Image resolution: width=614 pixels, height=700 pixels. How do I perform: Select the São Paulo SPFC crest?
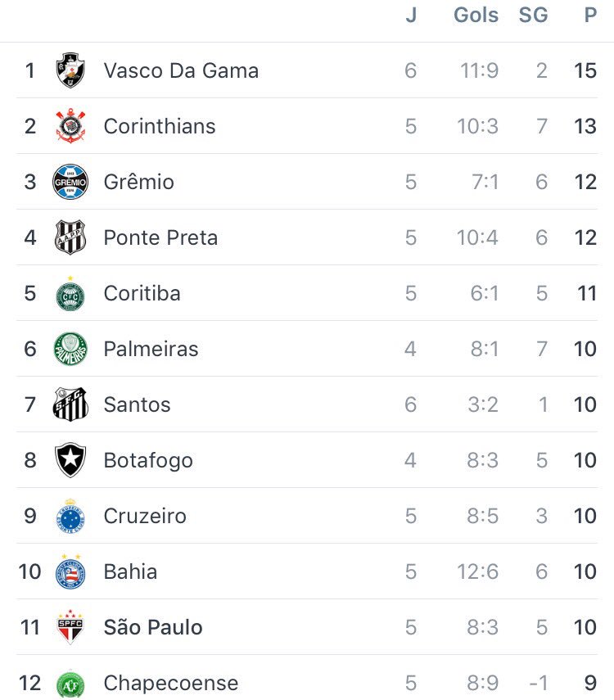click(70, 627)
